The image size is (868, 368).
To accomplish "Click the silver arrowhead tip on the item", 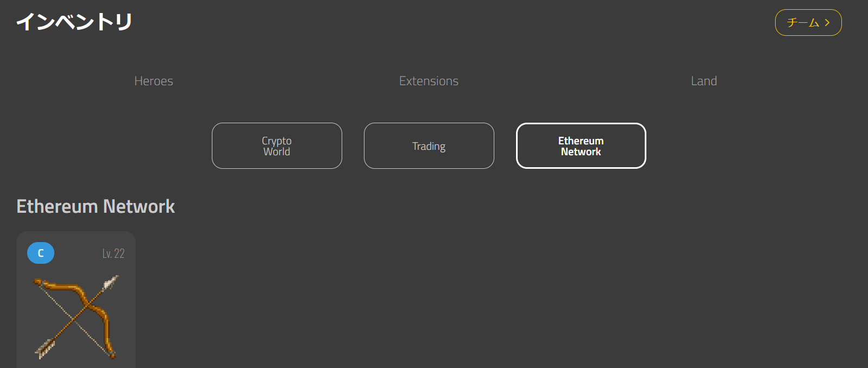I will (111, 282).
